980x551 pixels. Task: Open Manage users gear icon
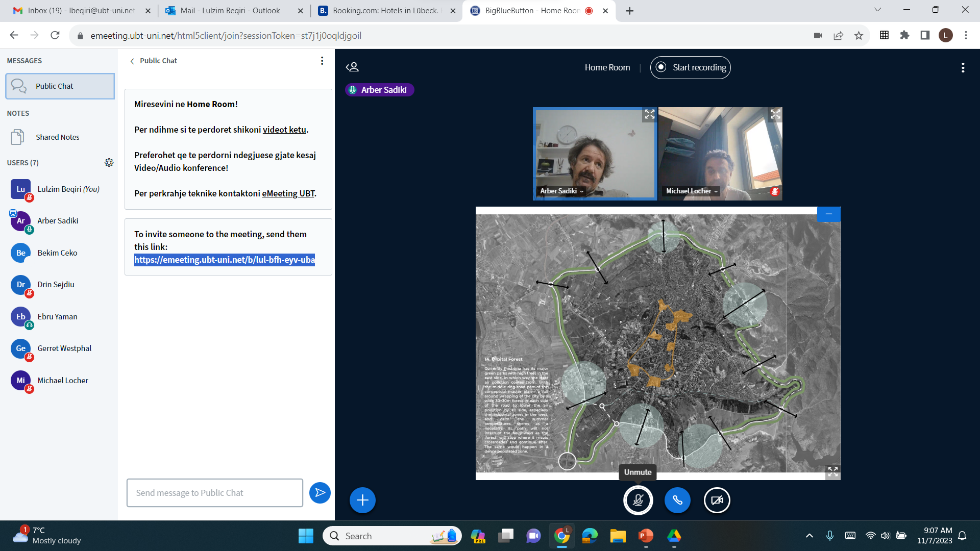click(109, 163)
